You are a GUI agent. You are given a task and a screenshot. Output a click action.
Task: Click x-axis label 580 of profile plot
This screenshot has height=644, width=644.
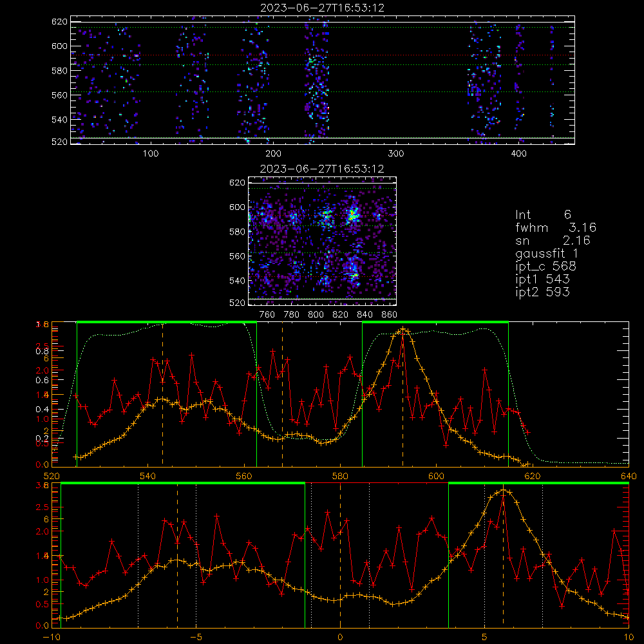coord(340,476)
